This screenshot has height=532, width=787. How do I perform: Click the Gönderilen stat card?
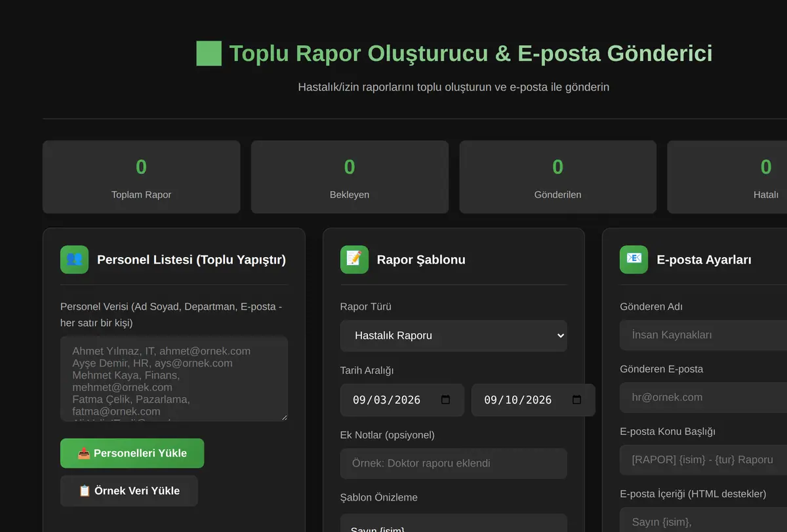click(x=557, y=177)
